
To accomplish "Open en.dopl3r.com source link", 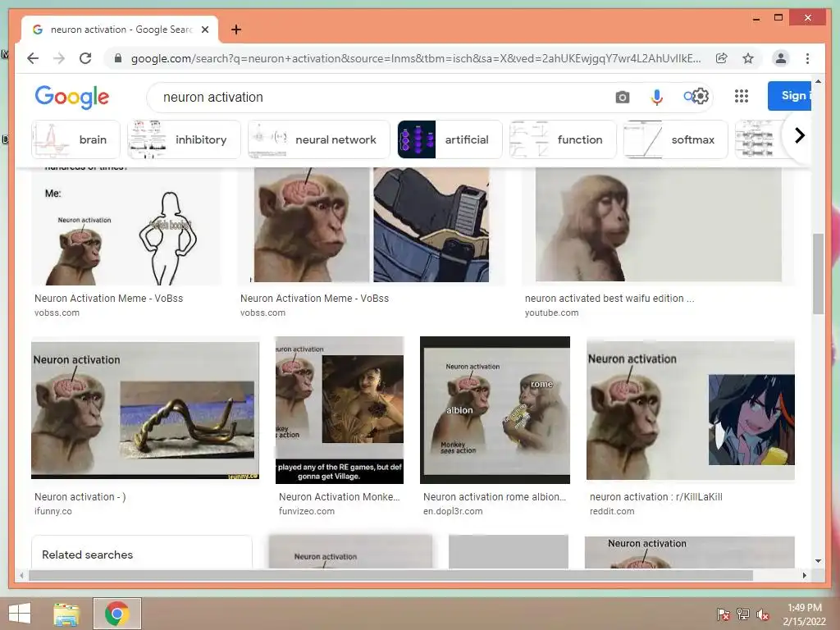I will 453,511.
